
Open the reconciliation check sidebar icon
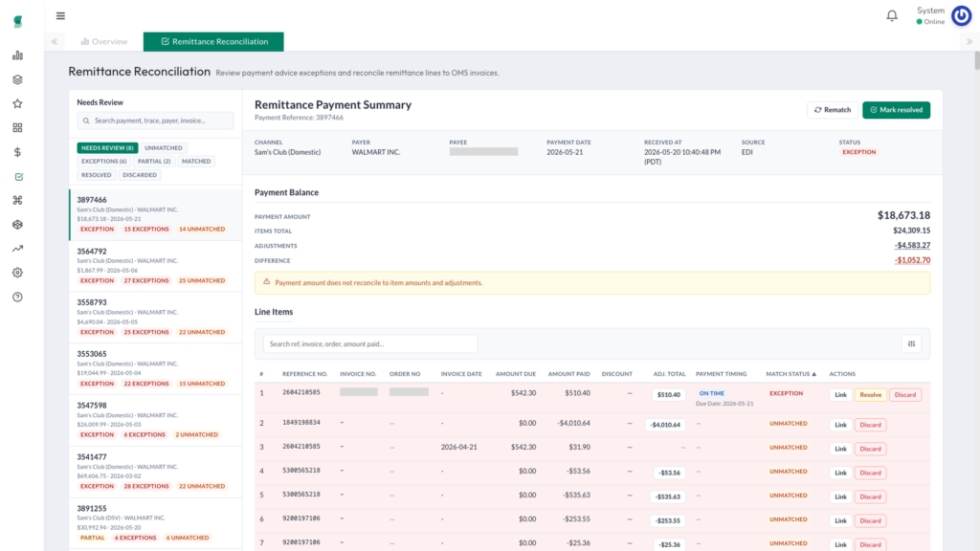coord(19,177)
